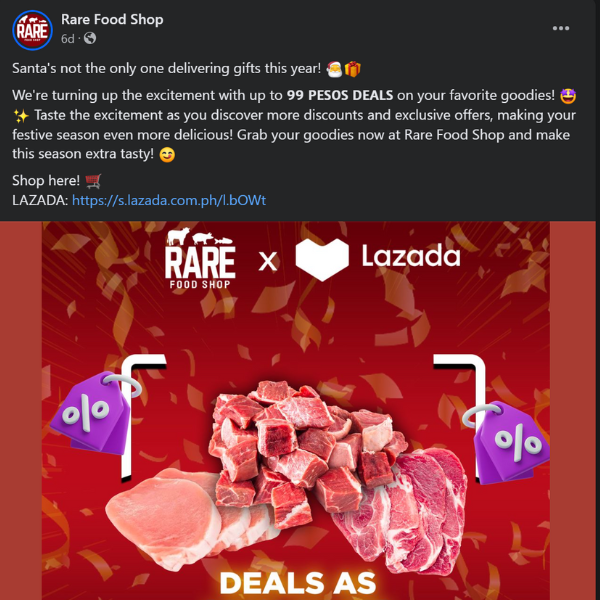The height and width of the screenshot is (600, 600).
Task: Click the Santa Claus emoji
Action: pyautogui.click(x=334, y=69)
